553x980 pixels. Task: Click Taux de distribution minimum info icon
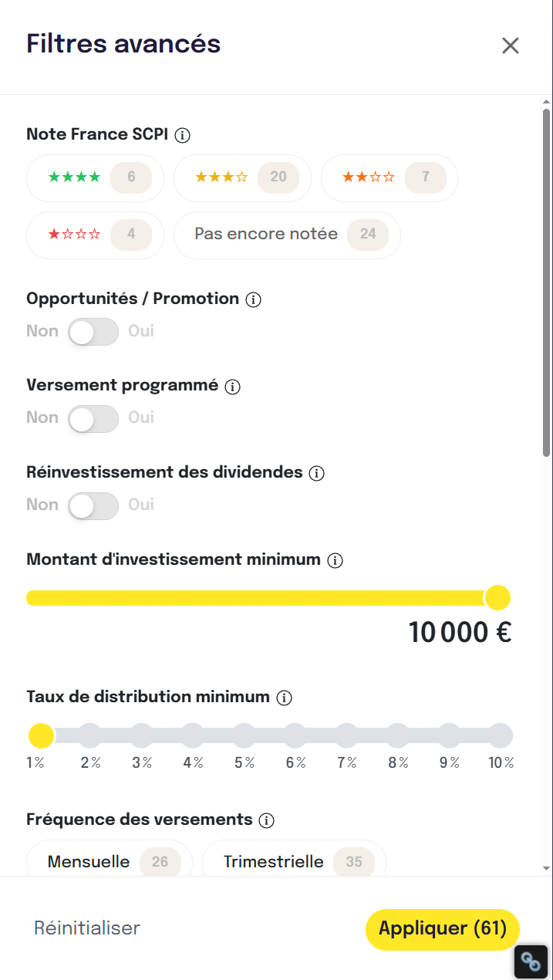[284, 698]
